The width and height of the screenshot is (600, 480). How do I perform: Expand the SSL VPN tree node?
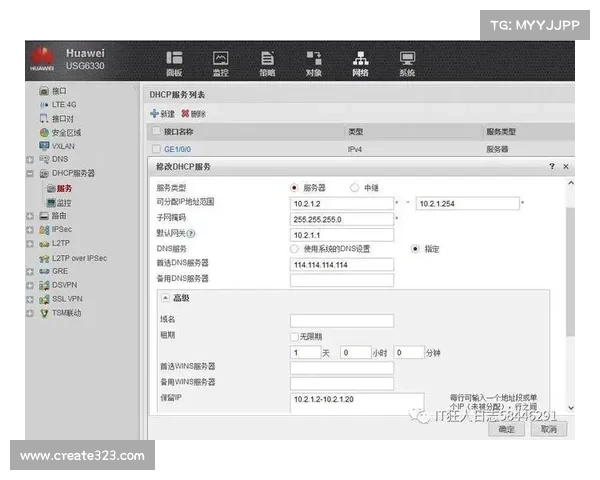click(x=30, y=299)
